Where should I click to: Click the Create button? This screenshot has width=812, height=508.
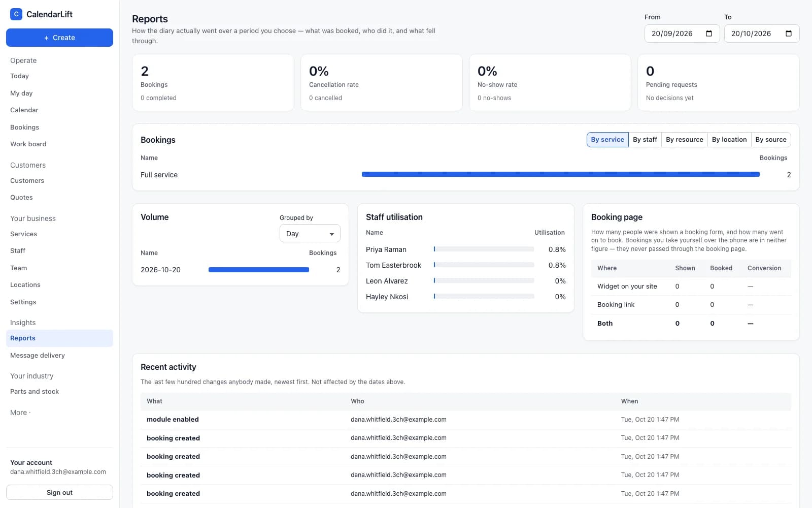[59, 38]
